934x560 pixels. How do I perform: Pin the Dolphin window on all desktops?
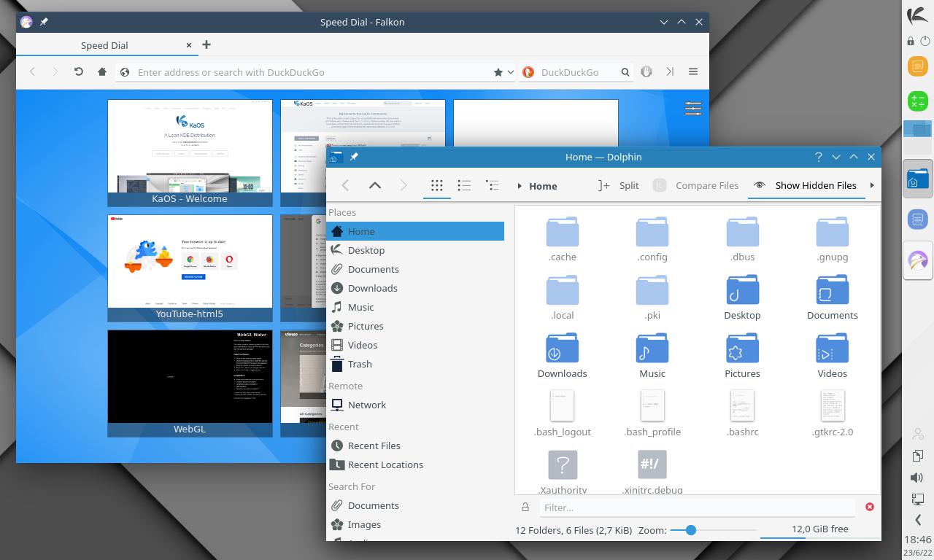(354, 157)
